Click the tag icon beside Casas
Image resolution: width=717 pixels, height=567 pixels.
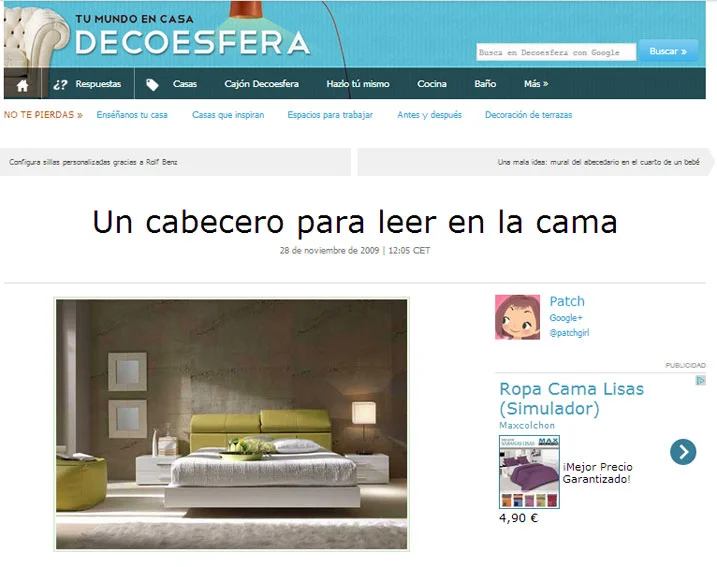152,85
